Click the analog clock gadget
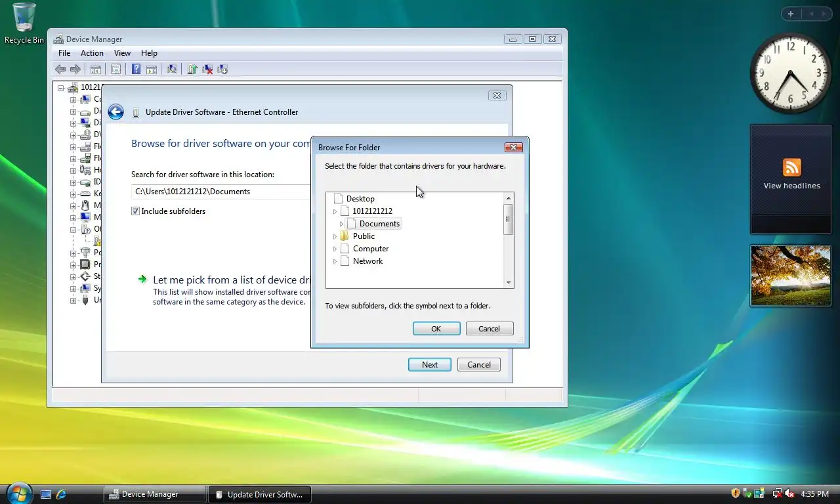 [790, 73]
